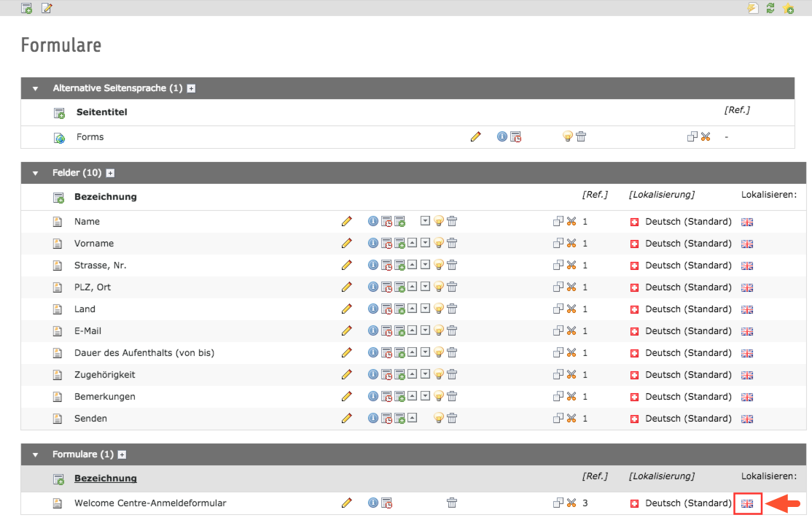
Task: Copy the Zugehörigkeit record
Action: click(558, 375)
